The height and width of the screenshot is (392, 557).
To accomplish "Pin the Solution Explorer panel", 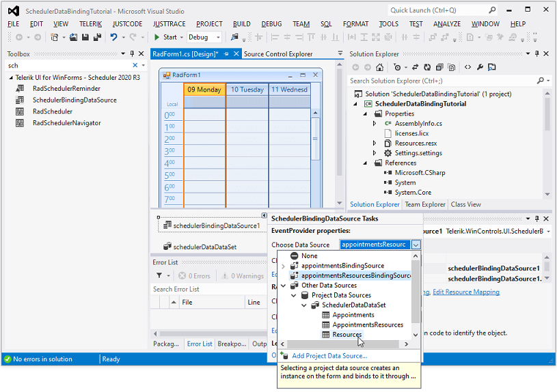I will pyautogui.click(x=536, y=54).
